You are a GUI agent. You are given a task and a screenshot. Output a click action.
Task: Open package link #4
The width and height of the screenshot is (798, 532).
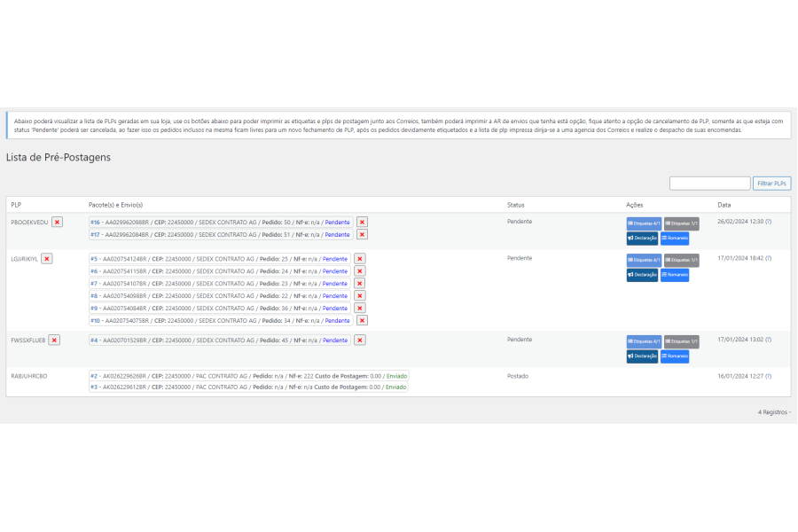pos(94,340)
